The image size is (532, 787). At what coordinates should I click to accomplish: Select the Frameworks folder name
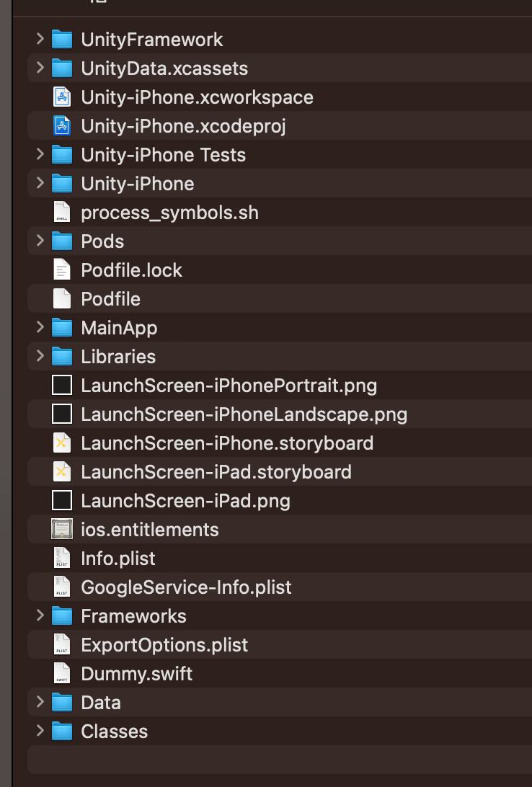click(134, 616)
